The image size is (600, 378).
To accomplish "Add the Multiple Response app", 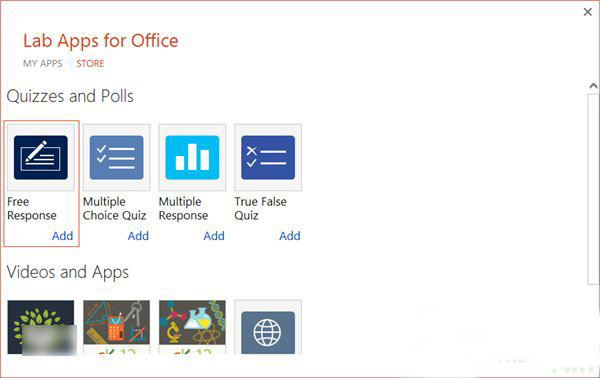I will tap(214, 236).
